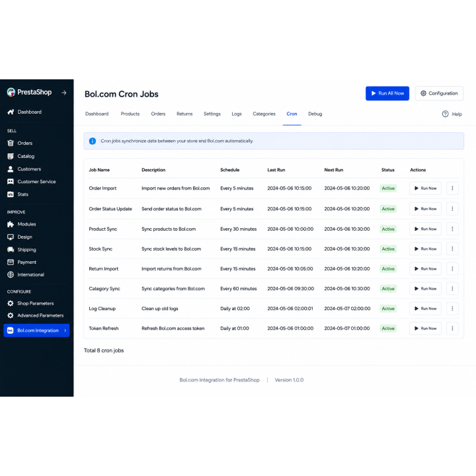Click the Run All Now button
The image size is (476, 476).
click(387, 93)
